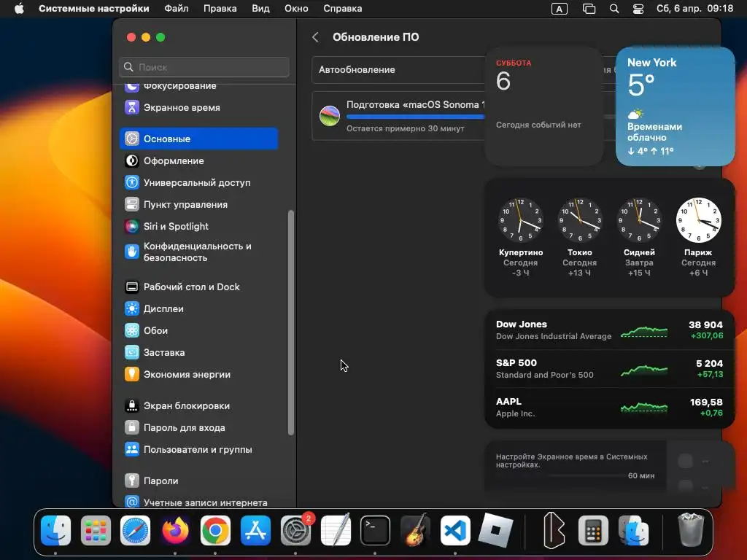Open the Правка menu
The width and height of the screenshot is (747, 560).
220,9
